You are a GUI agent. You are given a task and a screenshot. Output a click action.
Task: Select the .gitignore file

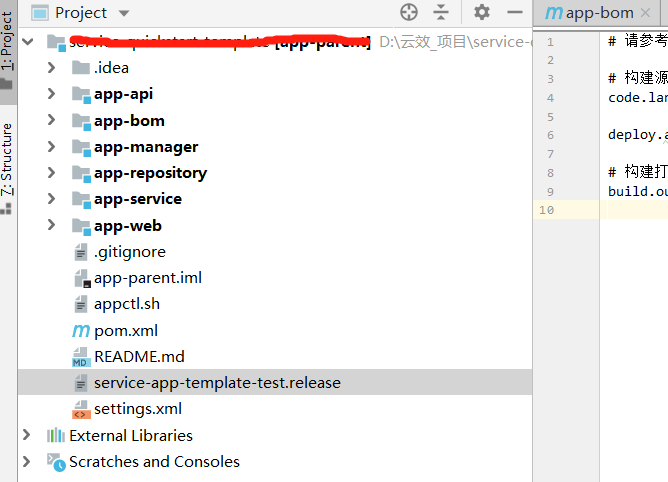129,252
